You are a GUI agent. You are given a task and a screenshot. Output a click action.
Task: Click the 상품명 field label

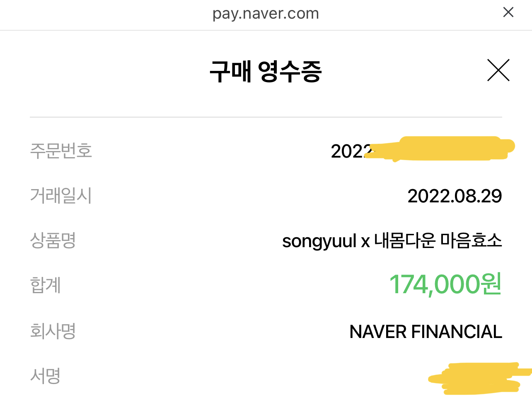point(53,240)
